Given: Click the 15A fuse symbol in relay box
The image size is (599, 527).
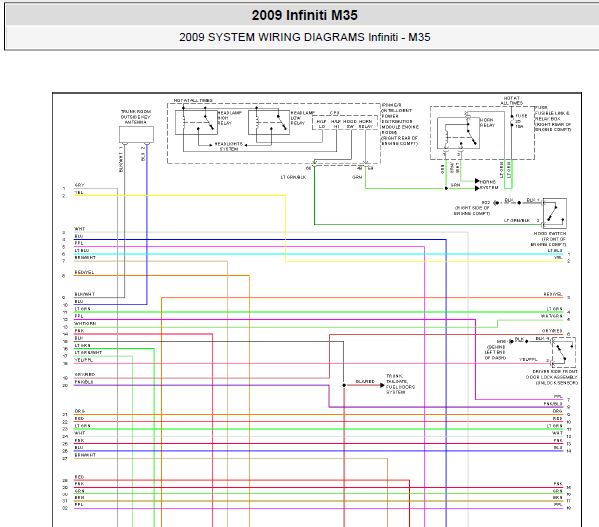Looking at the screenshot, I should coord(512,120).
